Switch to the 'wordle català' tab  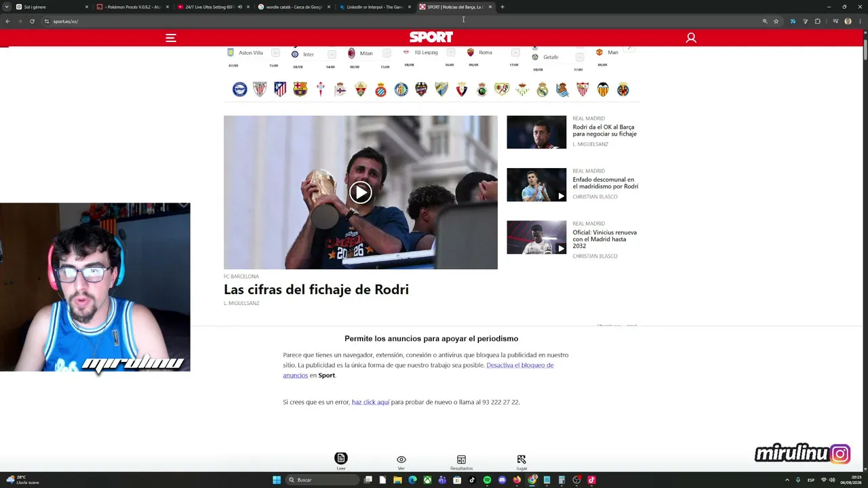(x=293, y=7)
